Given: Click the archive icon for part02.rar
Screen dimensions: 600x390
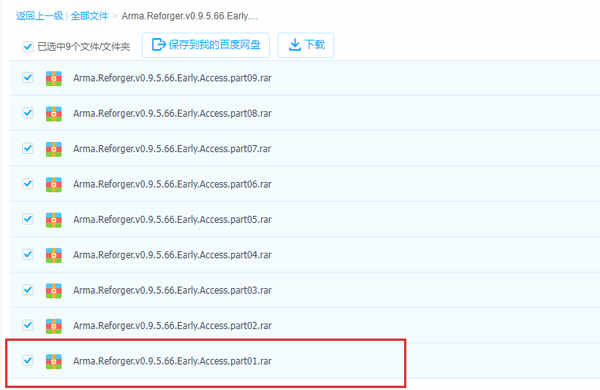Looking at the screenshot, I should [54, 326].
